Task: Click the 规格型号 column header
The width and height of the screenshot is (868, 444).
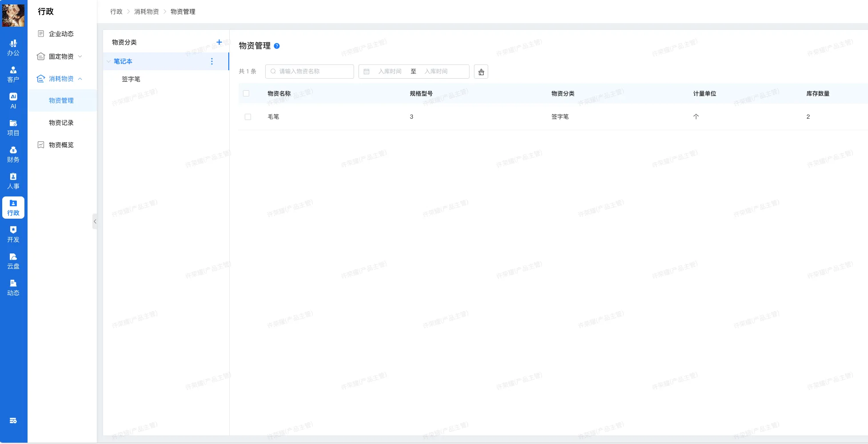Action: pyautogui.click(x=421, y=93)
